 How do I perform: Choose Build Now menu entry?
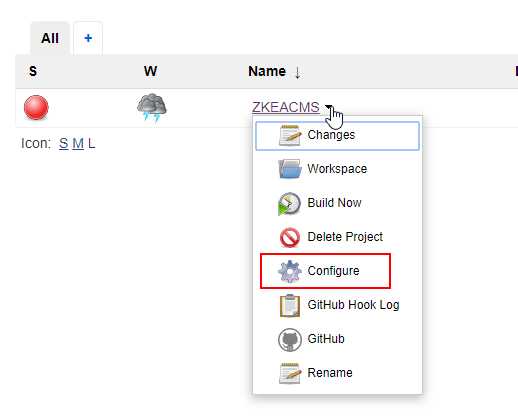[337, 203]
